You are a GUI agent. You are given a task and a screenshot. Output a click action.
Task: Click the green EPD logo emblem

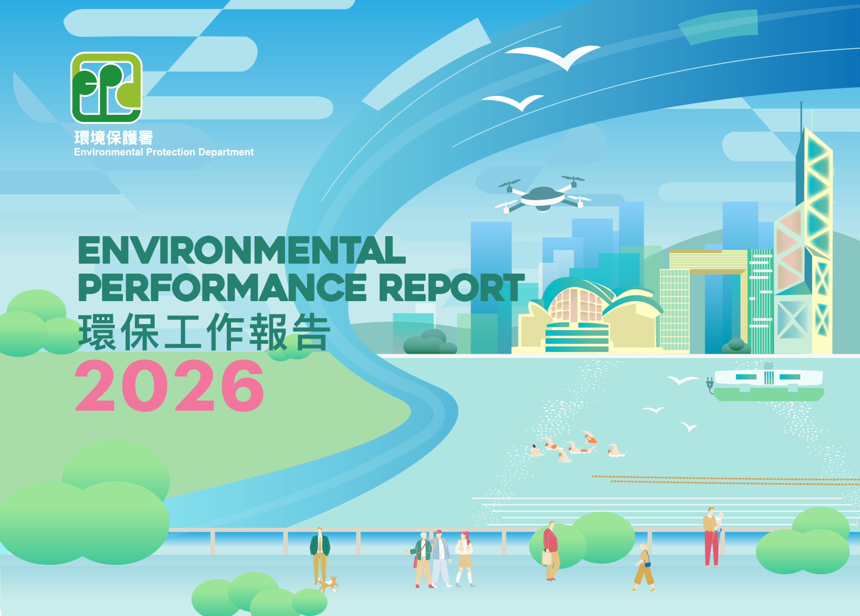pos(106,87)
